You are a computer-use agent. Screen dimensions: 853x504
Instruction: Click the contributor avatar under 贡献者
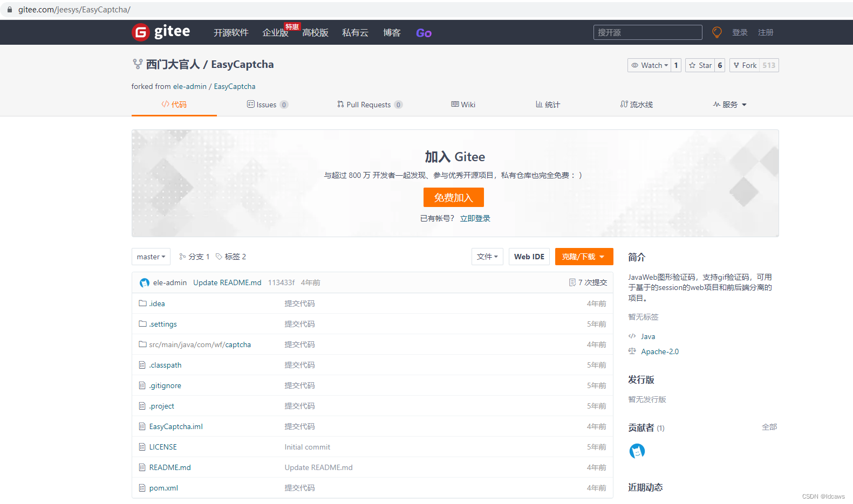point(637,451)
